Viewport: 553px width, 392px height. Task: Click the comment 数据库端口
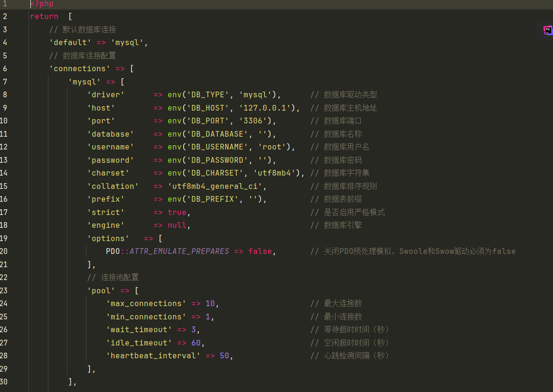tap(336, 121)
